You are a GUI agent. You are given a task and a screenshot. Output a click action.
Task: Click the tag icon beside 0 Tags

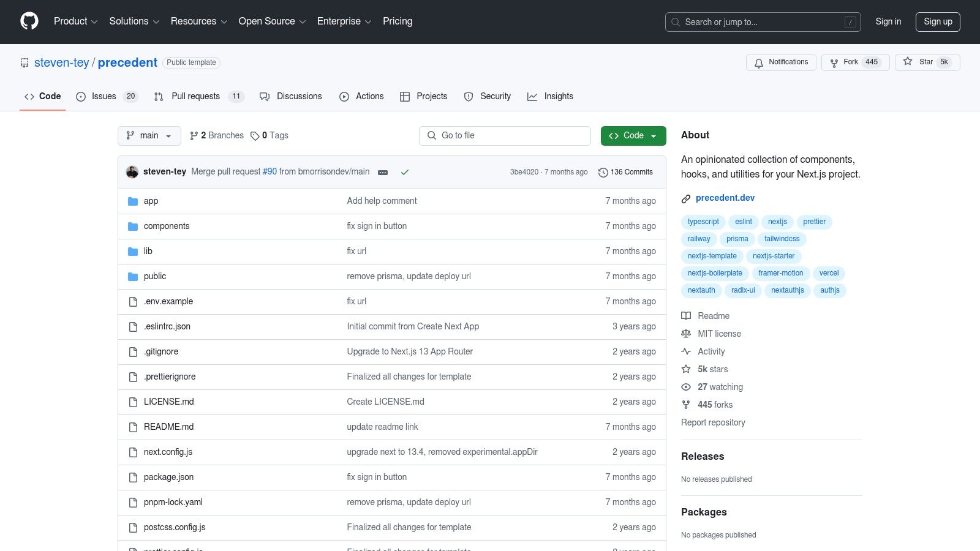click(255, 136)
